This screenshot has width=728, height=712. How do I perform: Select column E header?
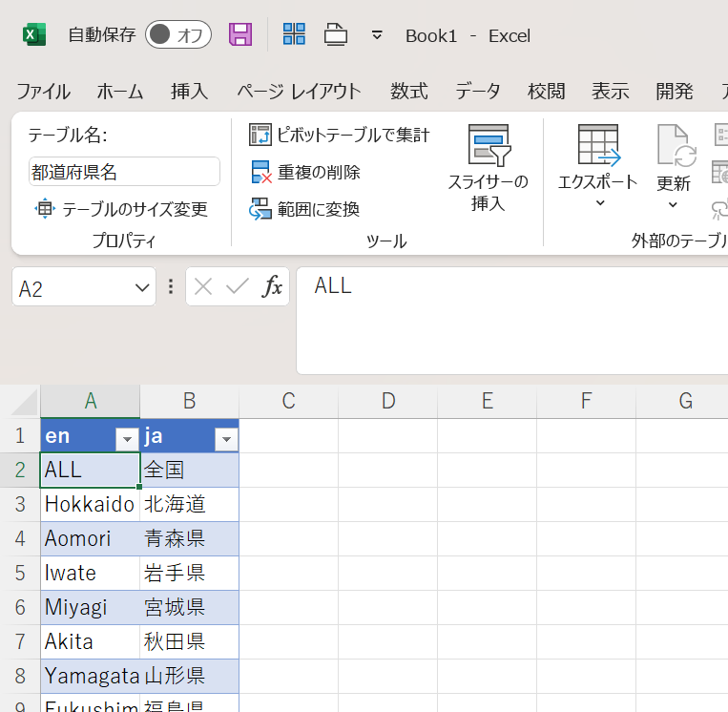[487, 401]
